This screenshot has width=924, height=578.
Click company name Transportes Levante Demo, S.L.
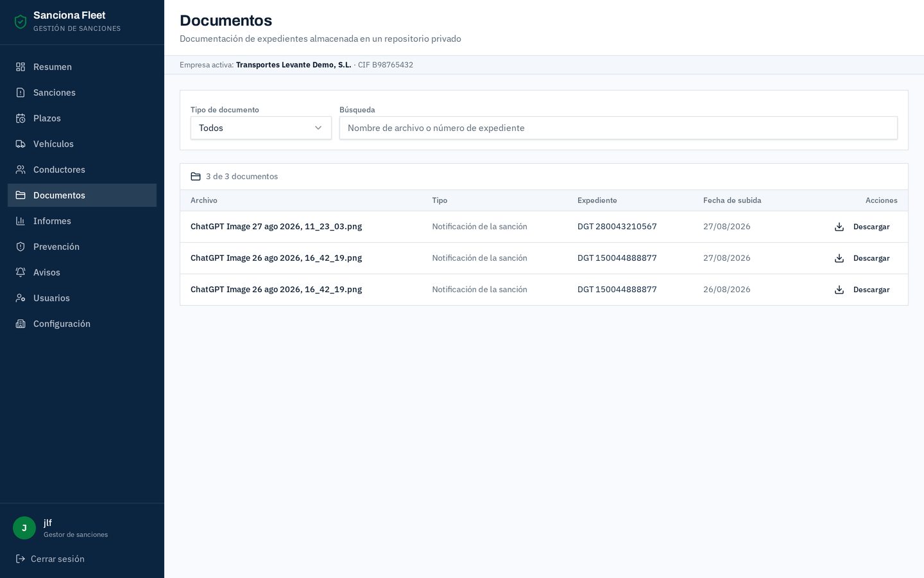(294, 65)
